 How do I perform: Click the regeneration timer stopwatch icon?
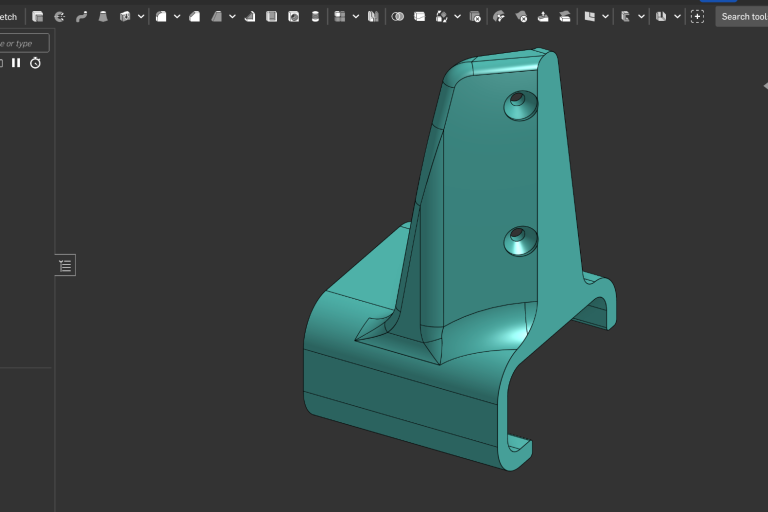35,63
